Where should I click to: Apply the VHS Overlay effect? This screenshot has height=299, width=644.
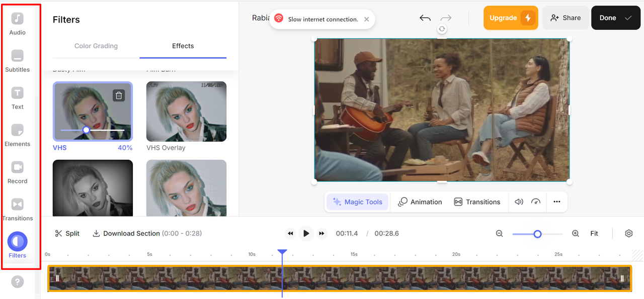[186, 112]
